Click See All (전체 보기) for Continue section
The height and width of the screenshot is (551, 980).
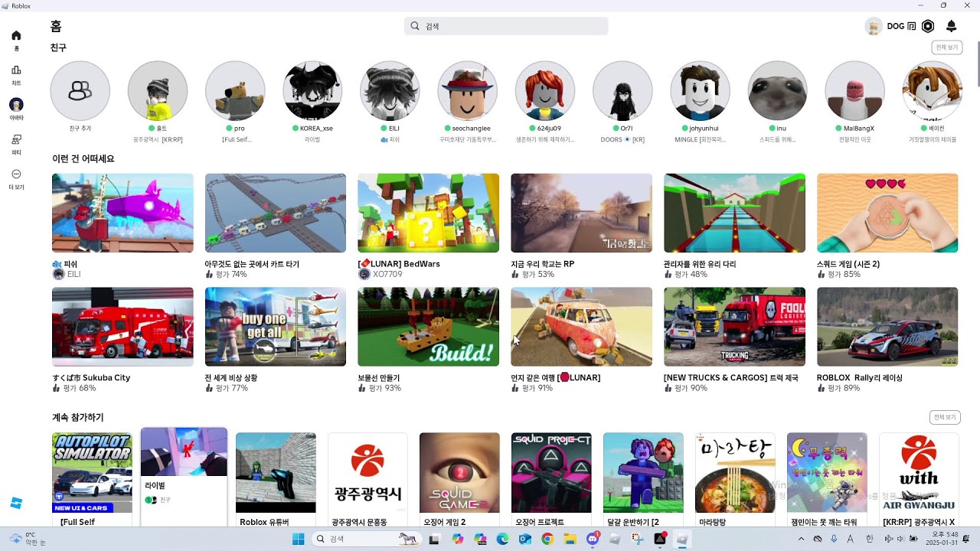coord(946,417)
